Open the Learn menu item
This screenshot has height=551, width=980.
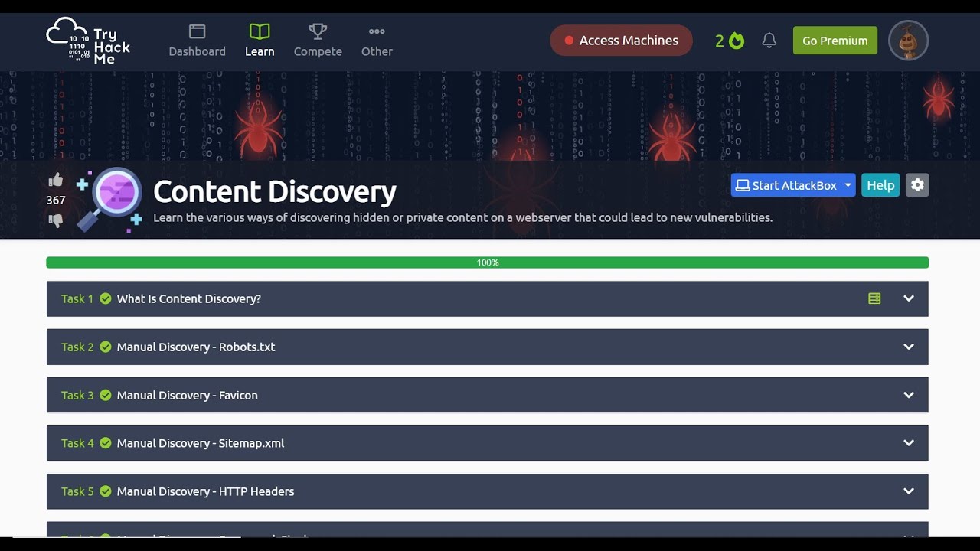[260, 41]
